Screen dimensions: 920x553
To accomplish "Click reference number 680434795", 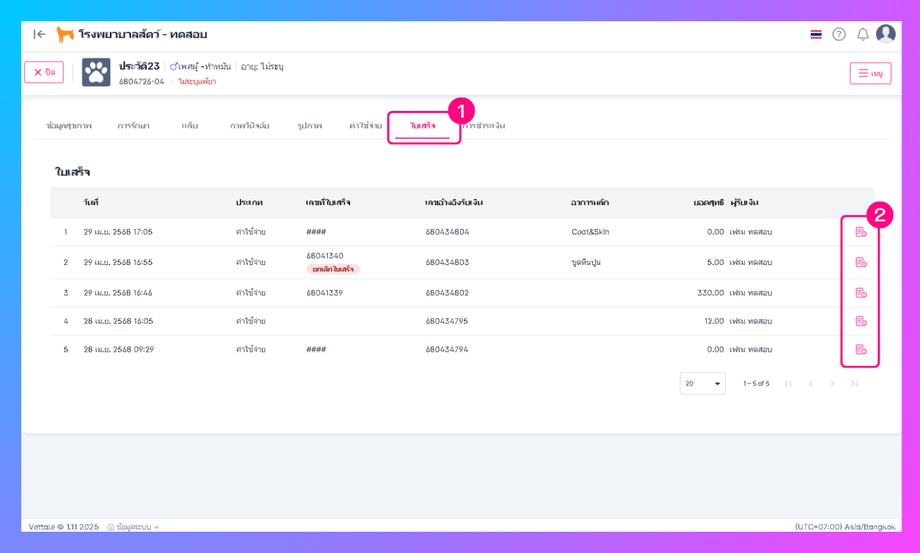I will 447,321.
